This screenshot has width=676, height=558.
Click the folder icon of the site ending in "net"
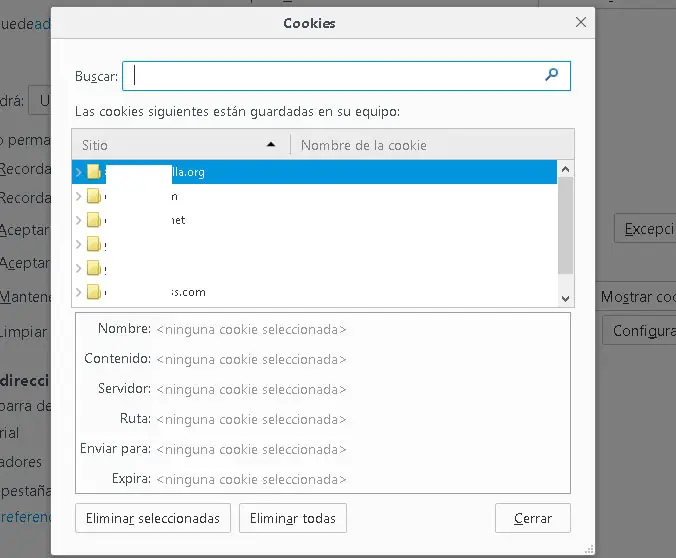(x=94, y=220)
